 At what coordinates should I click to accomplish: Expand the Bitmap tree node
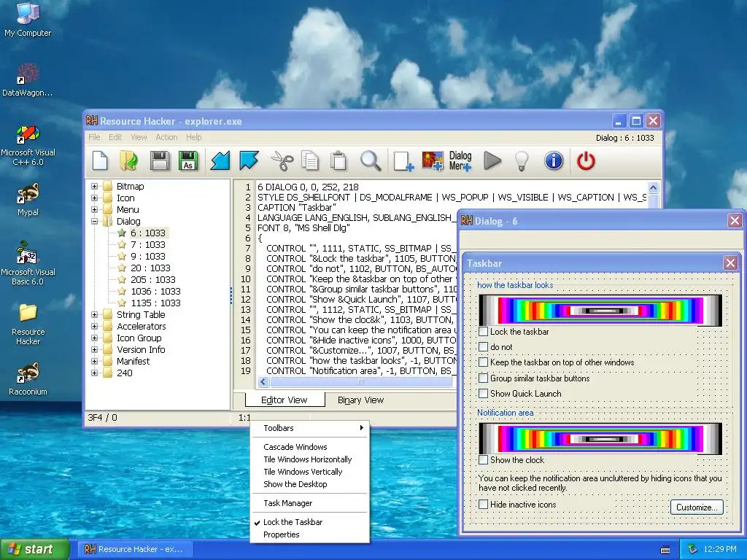[x=94, y=186]
